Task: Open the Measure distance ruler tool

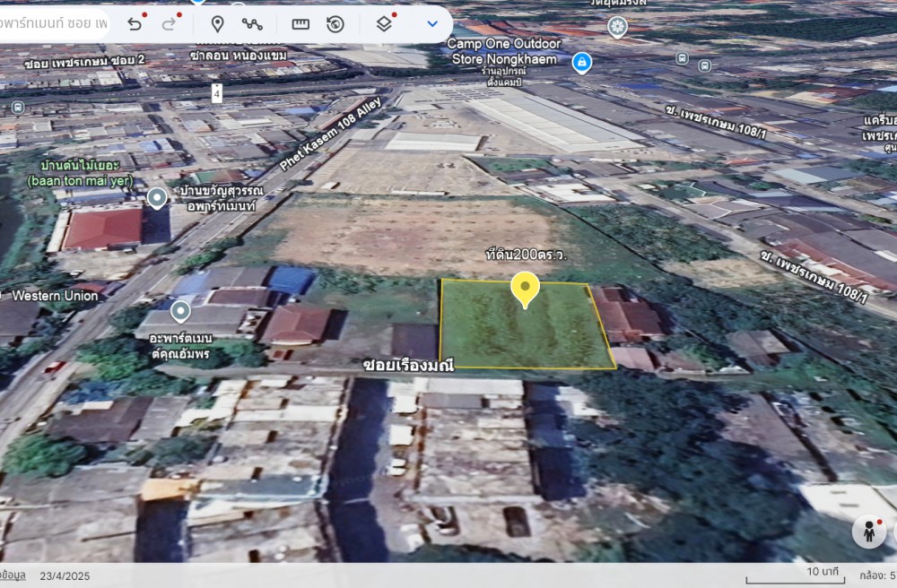Action: pos(300,23)
